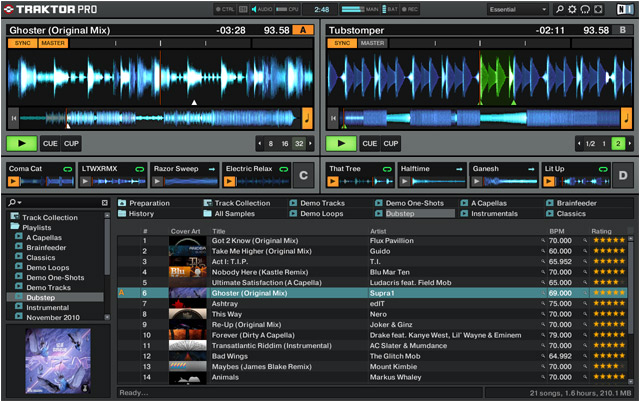Open the Essential layout dropdown
Screen dimensions: 640x402
pos(517,9)
